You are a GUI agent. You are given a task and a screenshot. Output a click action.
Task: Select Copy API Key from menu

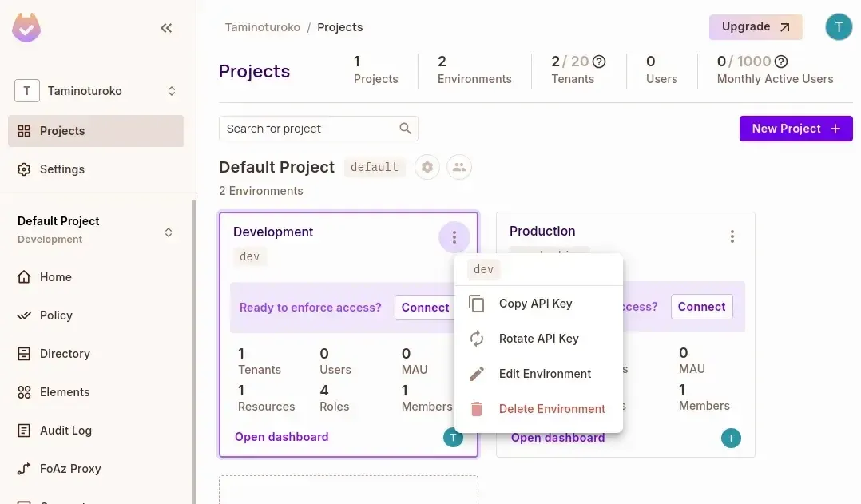(535, 304)
